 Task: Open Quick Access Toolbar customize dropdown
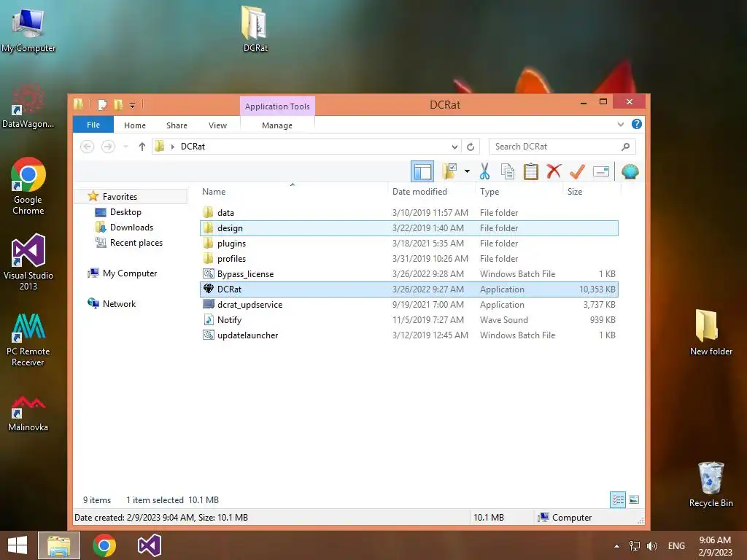[133, 105]
